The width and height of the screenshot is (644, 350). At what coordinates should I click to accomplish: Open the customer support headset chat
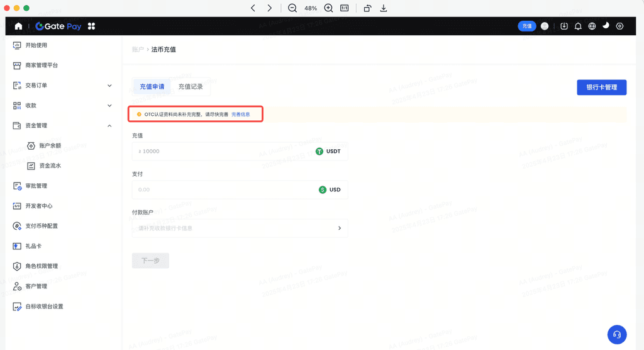(x=617, y=334)
